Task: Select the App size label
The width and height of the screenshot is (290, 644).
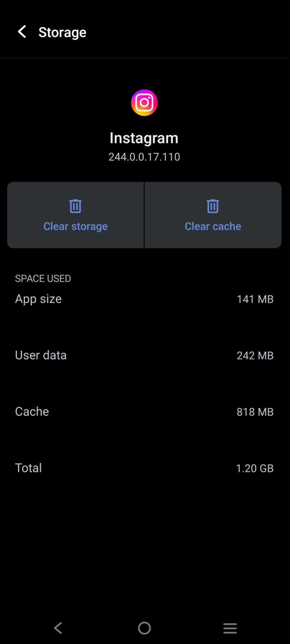Action: (38, 299)
